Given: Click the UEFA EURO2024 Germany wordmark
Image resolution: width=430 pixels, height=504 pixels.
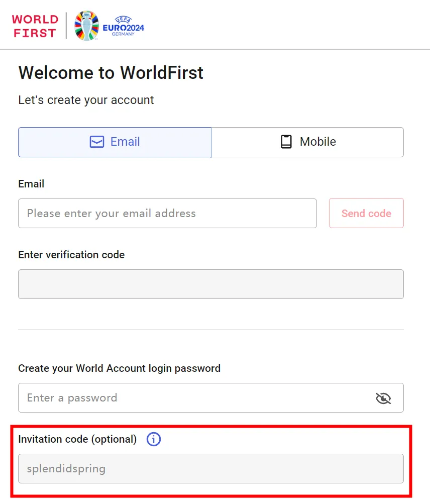Looking at the screenshot, I should [x=123, y=27].
